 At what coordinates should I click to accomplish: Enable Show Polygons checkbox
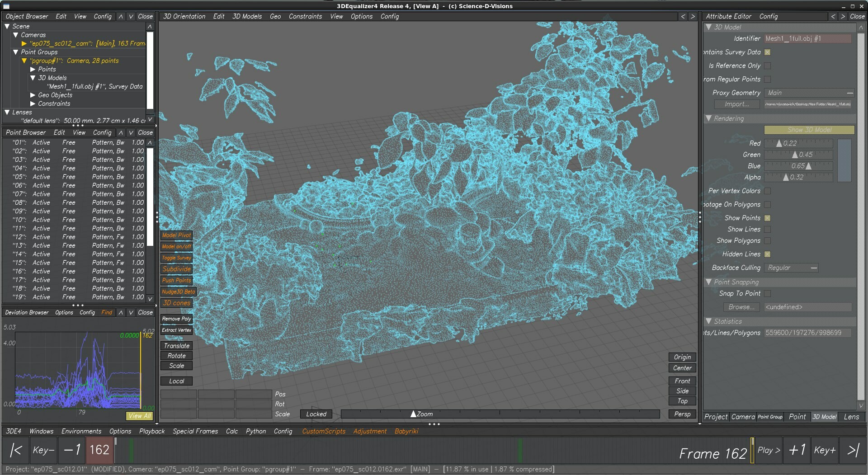click(767, 241)
